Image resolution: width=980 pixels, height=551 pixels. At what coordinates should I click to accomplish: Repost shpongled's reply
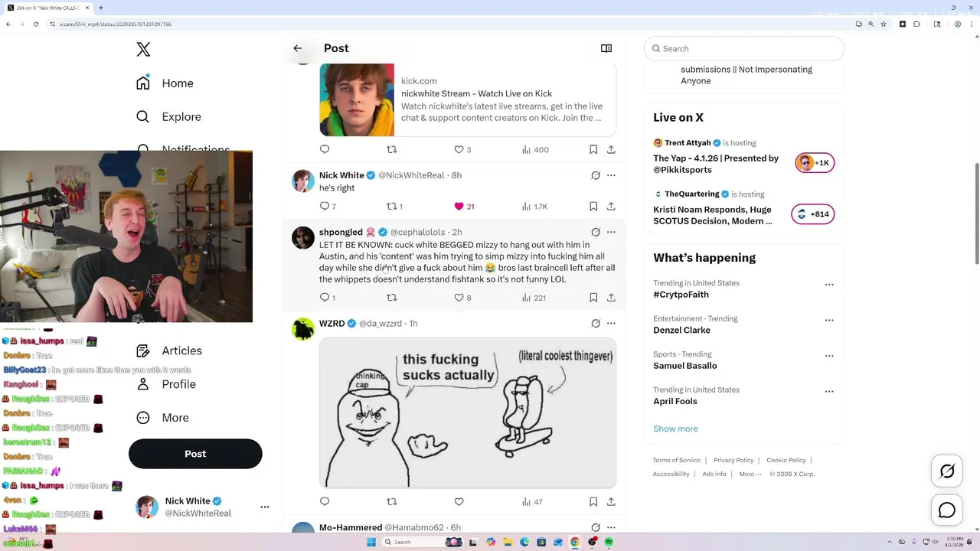[x=392, y=298]
